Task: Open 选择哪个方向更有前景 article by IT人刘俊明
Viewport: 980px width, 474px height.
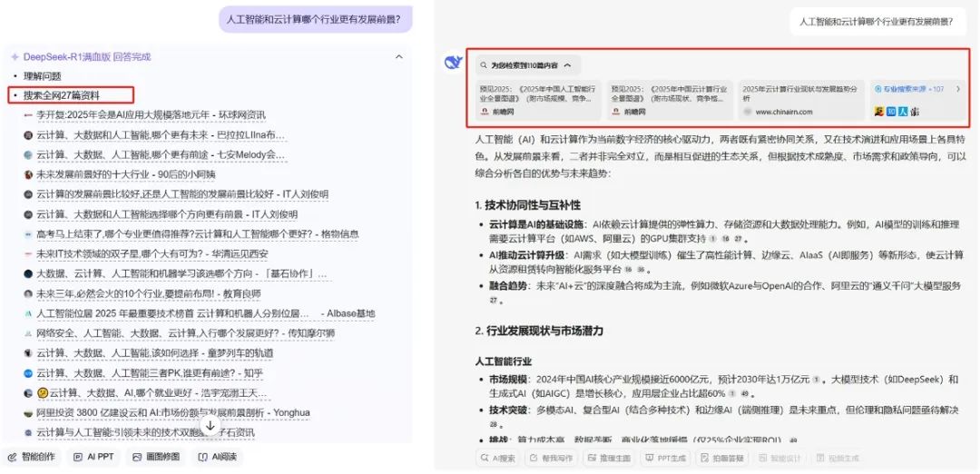Action: coord(167,214)
